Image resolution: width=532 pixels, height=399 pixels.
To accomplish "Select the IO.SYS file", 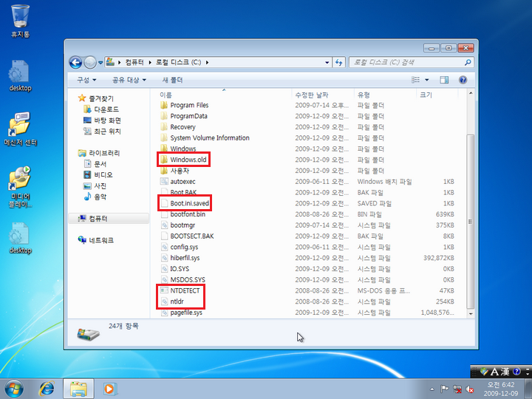I will (x=175, y=269).
